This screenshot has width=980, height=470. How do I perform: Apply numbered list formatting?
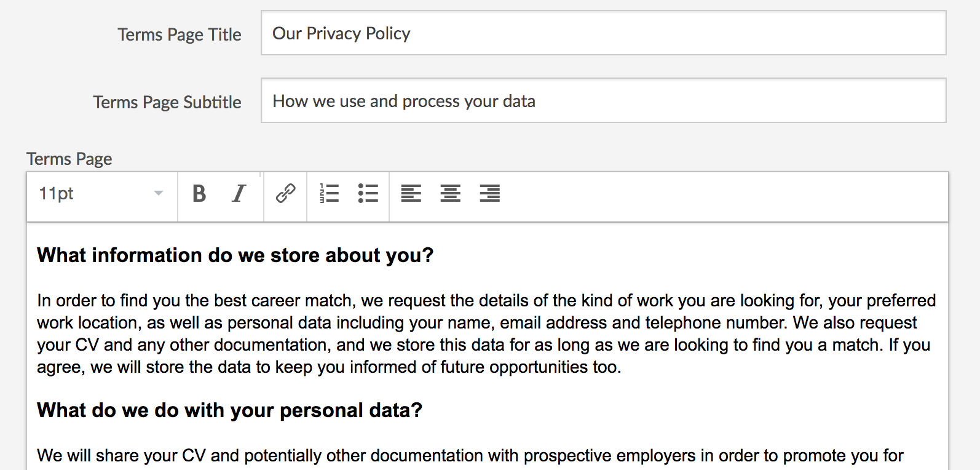330,194
